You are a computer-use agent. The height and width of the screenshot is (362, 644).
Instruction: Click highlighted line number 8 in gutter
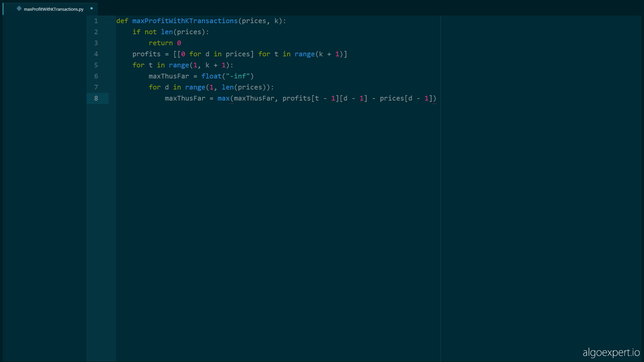pyautogui.click(x=96, y=98)
